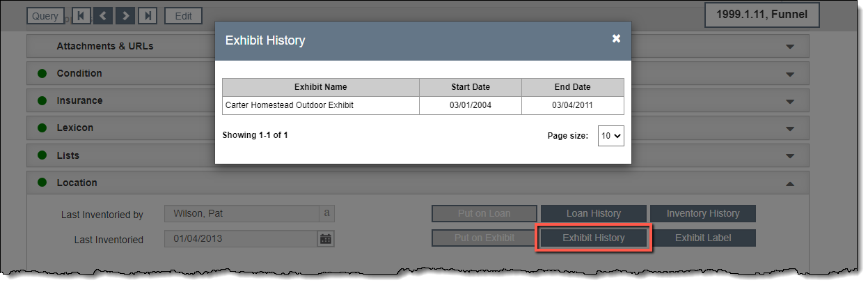Open the Page size dropdown
This screenshot has height=285, width=868.
[610, 136]
